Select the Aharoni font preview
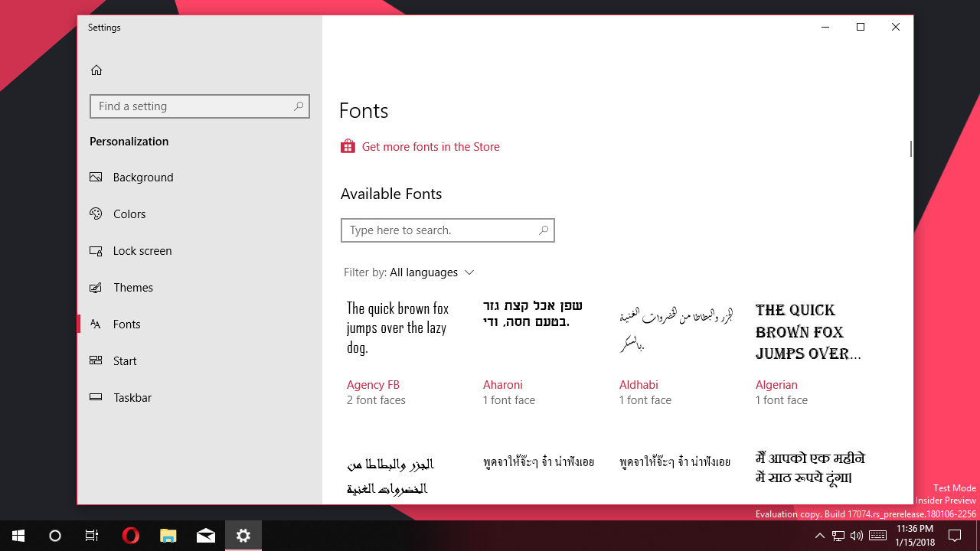Image resolution: width=980 pixels, height=551 pixels. [503, 384]
